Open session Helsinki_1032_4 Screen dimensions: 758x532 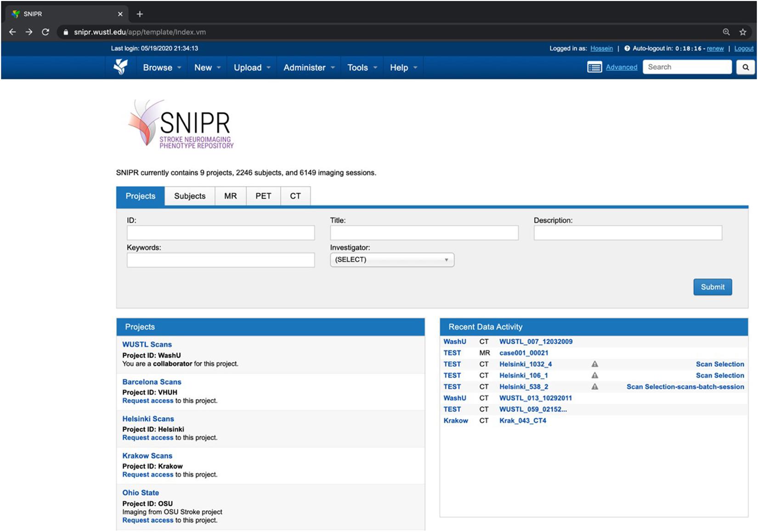[526, 364]
